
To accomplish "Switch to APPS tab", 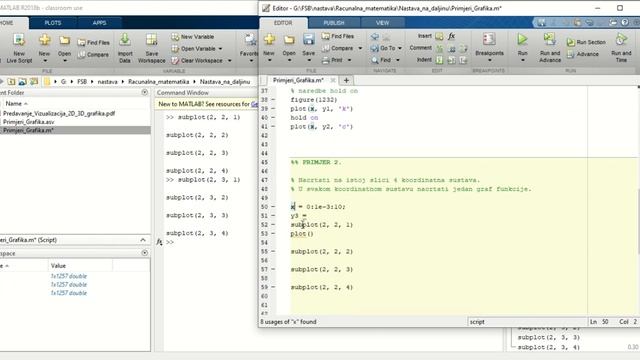I will click(99, 23).
